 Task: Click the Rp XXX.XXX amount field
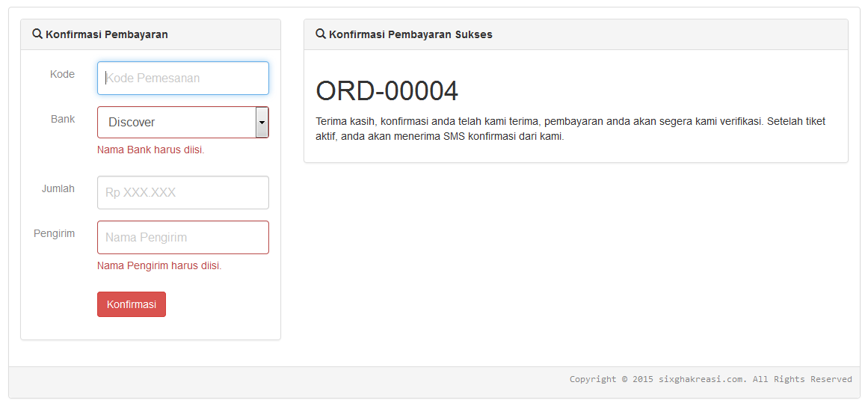click(183, 193)
